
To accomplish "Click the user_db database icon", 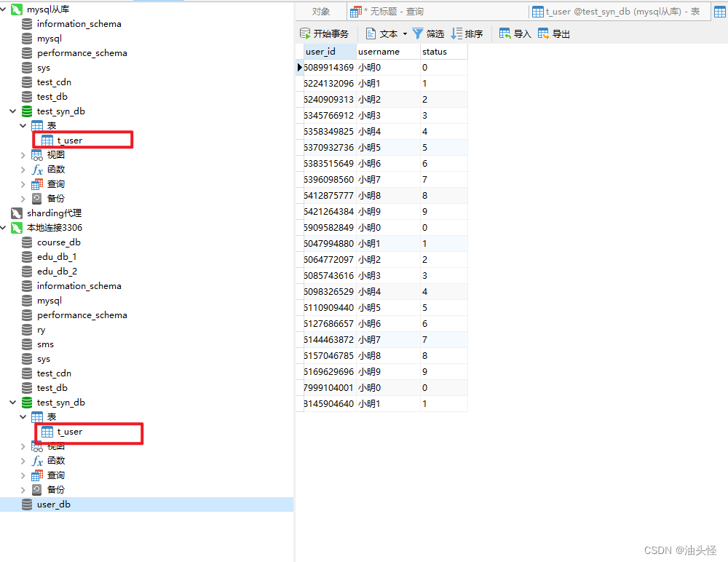I will click(x=27, y=504).
